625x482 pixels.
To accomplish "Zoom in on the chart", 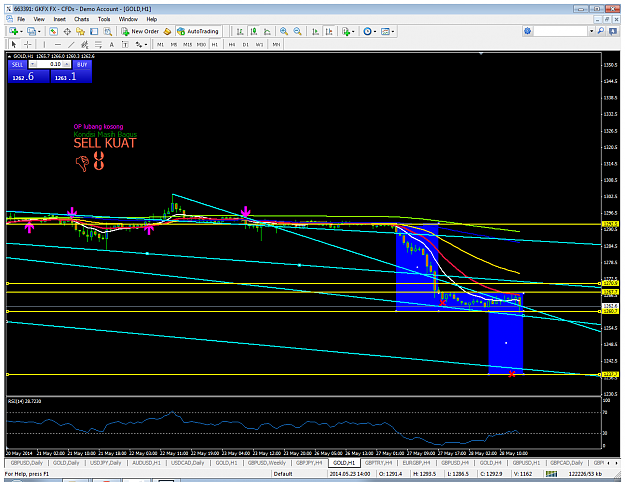I will (284, 31).
